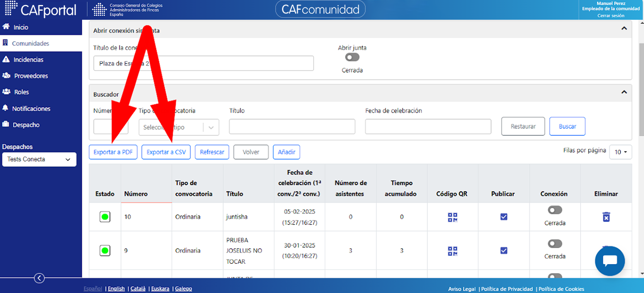Click the Título search input field
The width and height of the screenshot is (644, 293).
(x=292, y=126)
